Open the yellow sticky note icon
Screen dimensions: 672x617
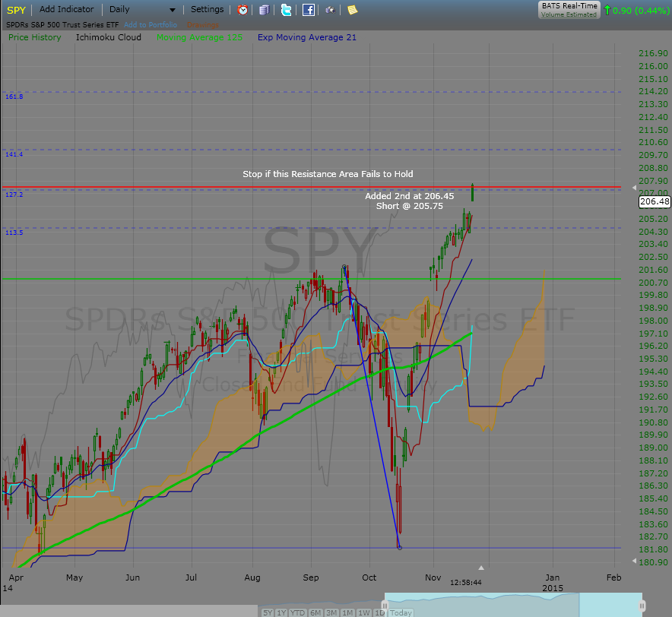(352, 10)
